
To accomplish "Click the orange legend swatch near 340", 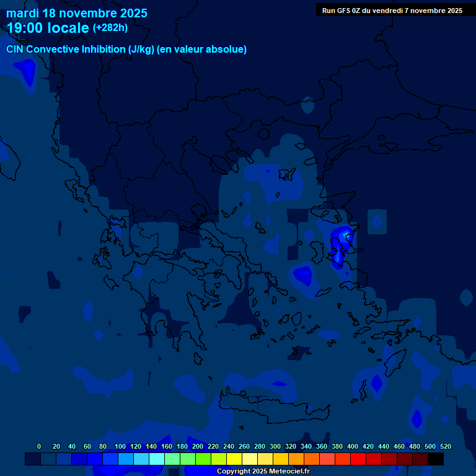I will click(312, 459).
